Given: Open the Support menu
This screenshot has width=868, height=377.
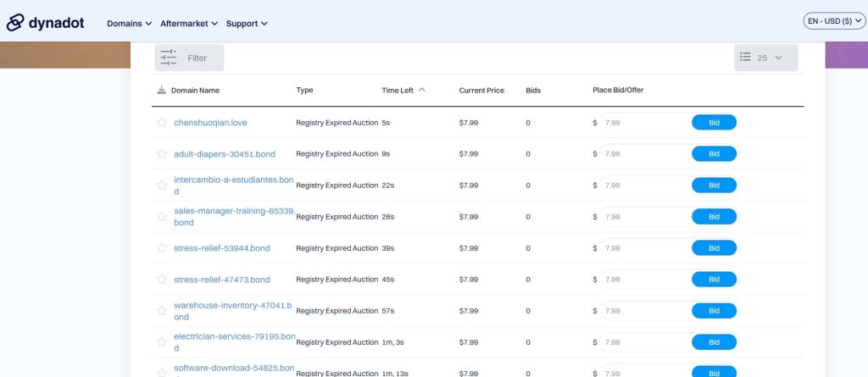Looking at the screenshot, I should coord(247,24).
